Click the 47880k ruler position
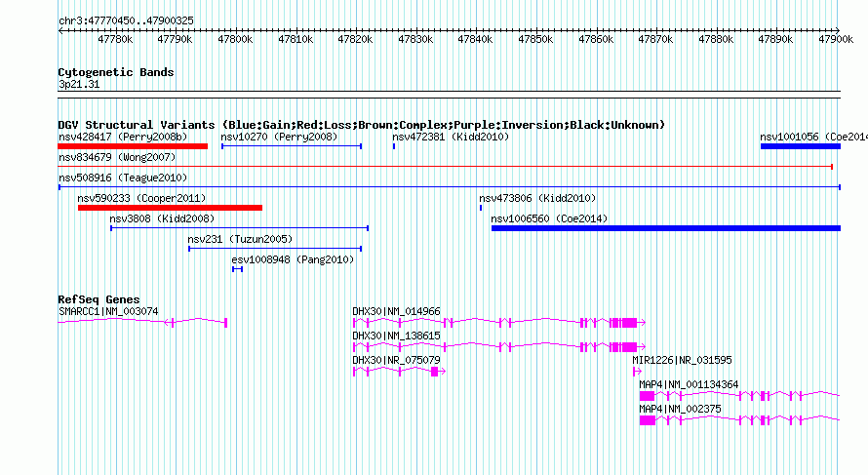This screenshot has width=868, height=475. tap(716, 39)
